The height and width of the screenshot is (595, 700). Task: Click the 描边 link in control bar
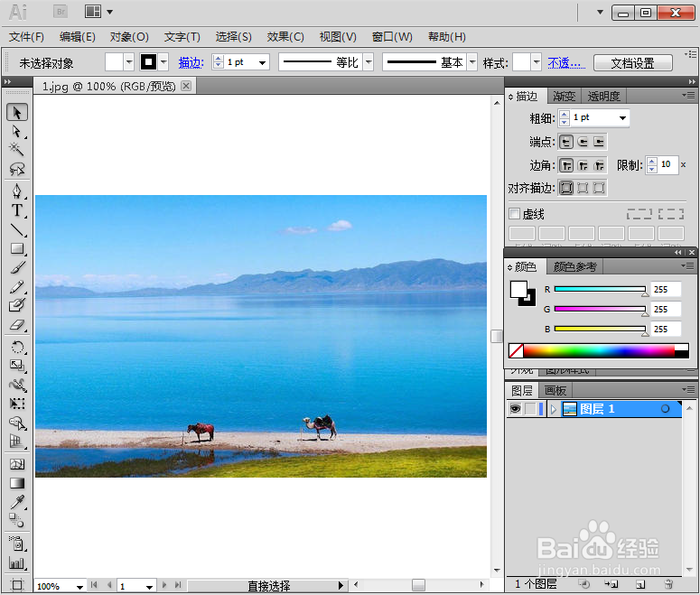coord(191,63)
